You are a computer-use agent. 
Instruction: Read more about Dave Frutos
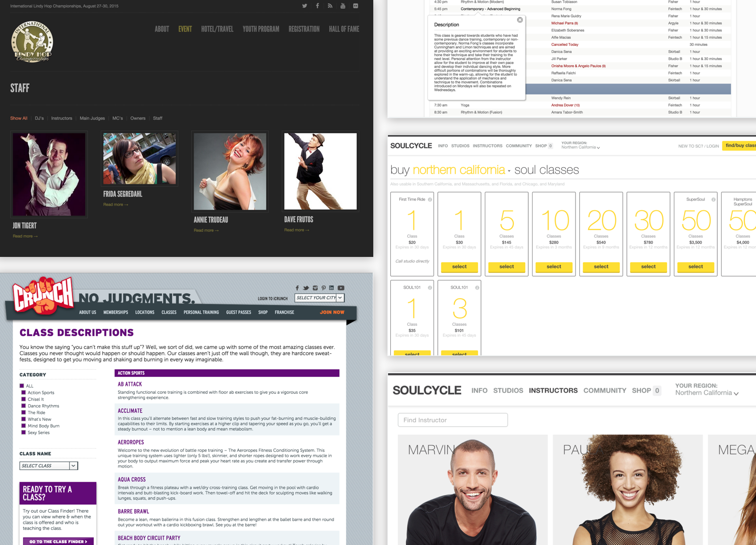pyautogui.click(x=297, y=230)
